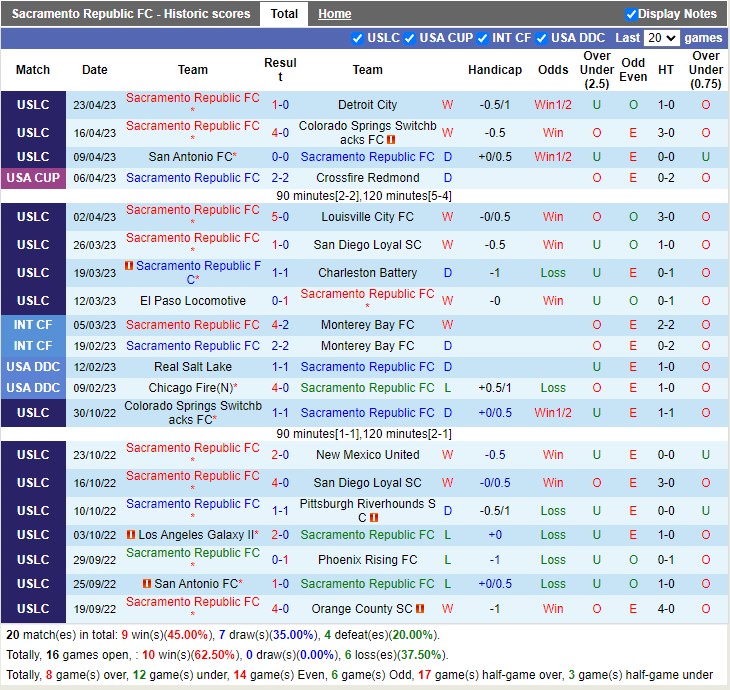Click the Phoenix Rising FC team link
The width and height of the screenshot is (730, 690).
coord(367,560)
